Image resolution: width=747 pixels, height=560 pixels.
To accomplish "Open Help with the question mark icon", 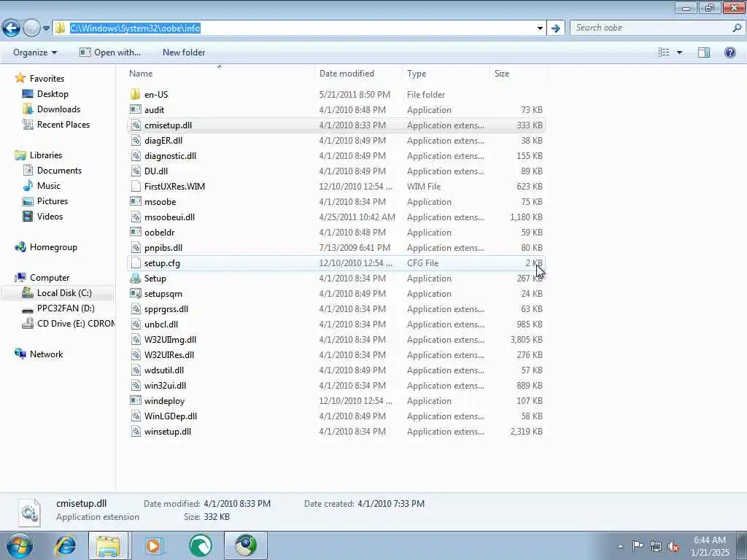I will click(729, 52).
